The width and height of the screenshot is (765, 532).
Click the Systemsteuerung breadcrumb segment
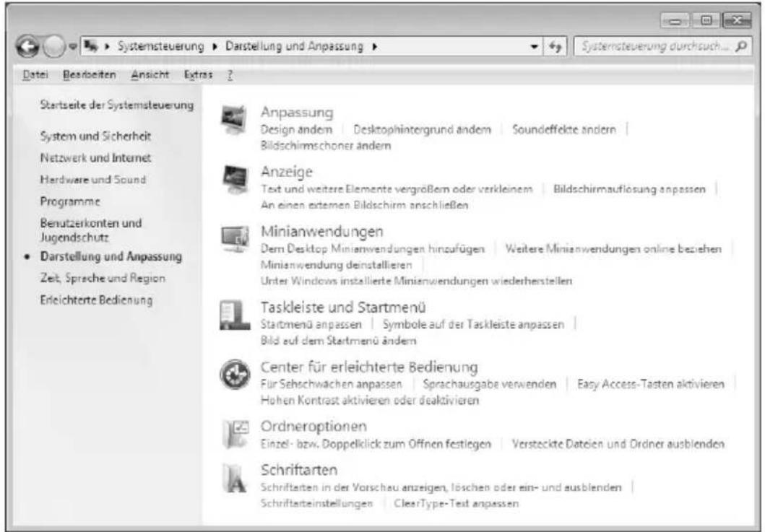point(160,46)
